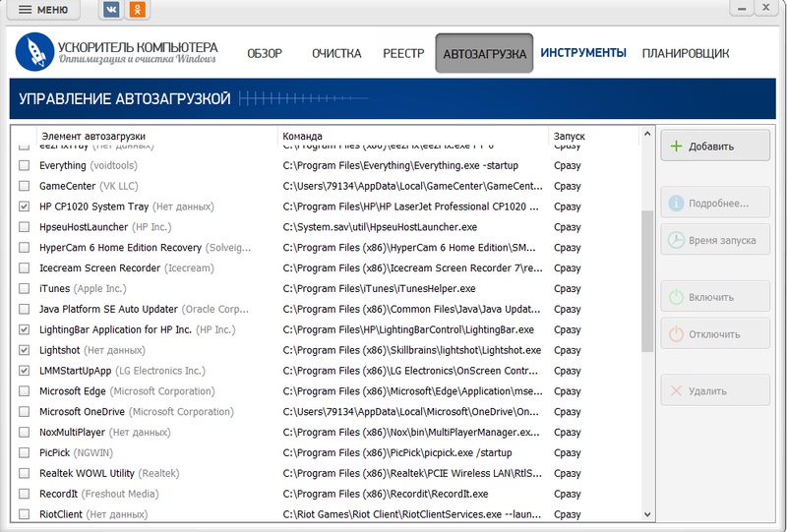Image resolution: width=787 pixels, height=532 pixels.
Task: Toggle the LMMStartUpApp checkbox
Action: coord(25,371)
